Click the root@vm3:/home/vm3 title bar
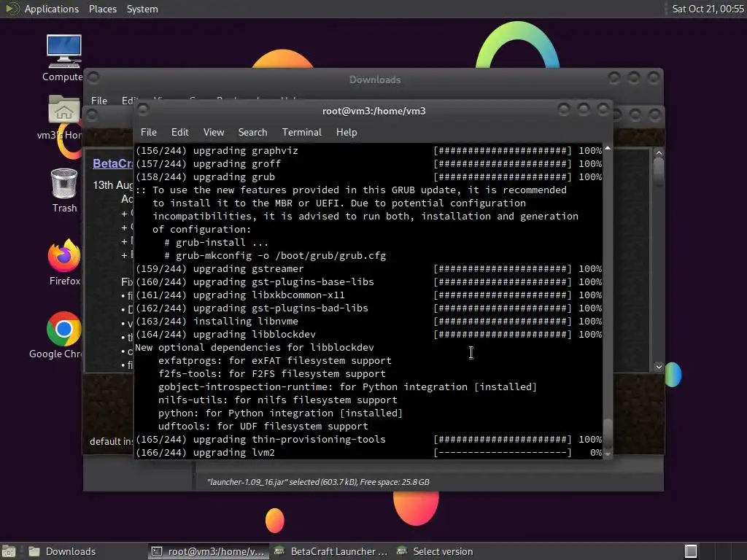The width and height of the screenshot is (747, 560). [374, 111]
